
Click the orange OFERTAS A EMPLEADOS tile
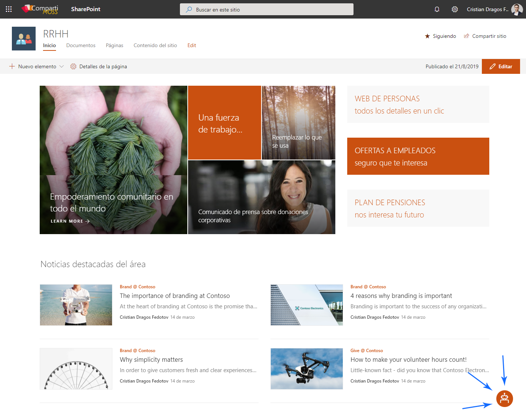tap(418, 156)
